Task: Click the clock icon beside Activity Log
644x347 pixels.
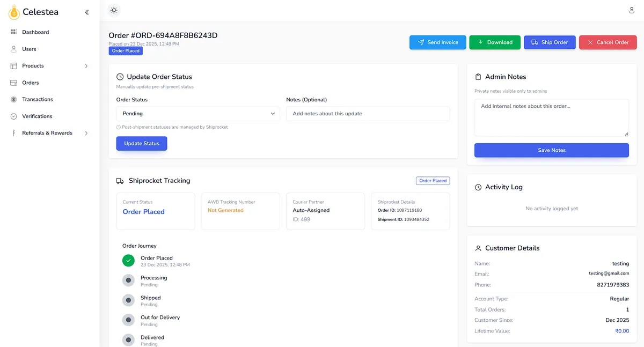Action: point(478,187)
